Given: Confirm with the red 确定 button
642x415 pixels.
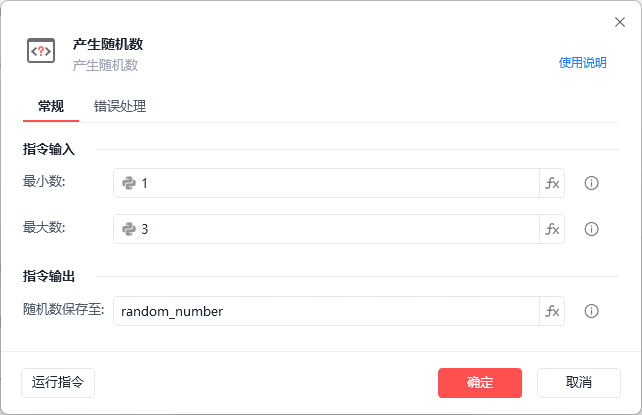Looking at the screenshot, I should [479, 382].
